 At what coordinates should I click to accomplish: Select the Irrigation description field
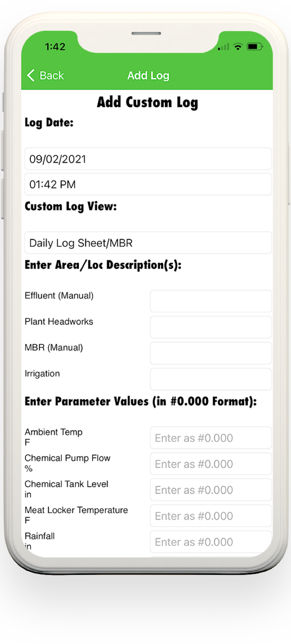click(x=211, y=379)
